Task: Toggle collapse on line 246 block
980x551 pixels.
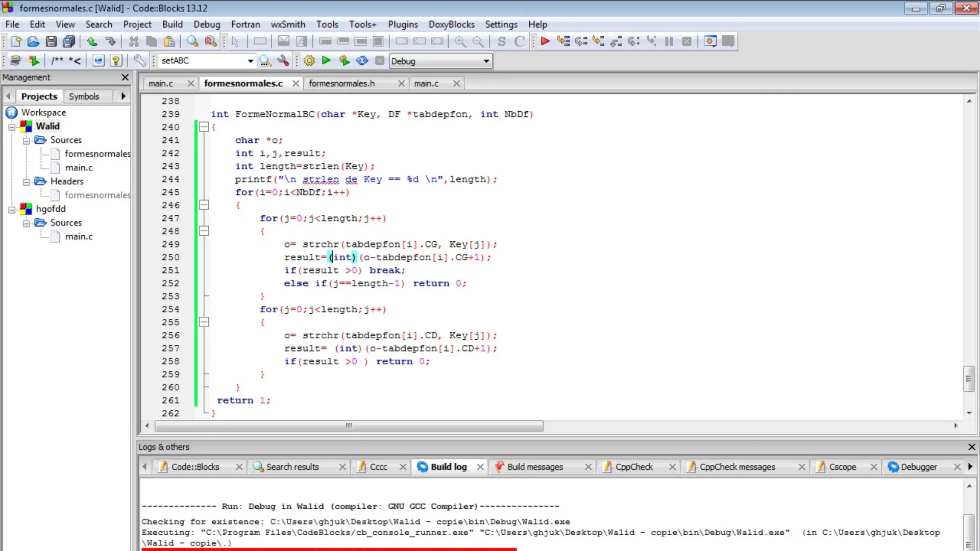Action: [204, 205]
